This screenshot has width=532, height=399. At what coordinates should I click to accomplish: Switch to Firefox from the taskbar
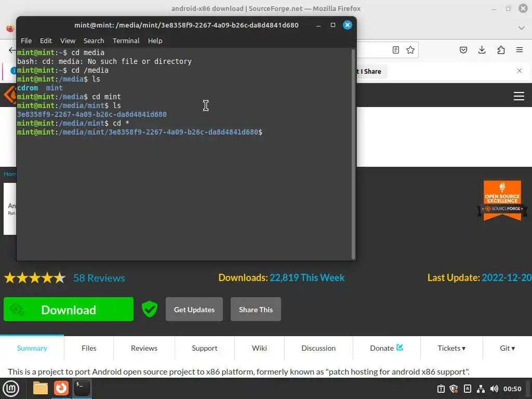61,388
